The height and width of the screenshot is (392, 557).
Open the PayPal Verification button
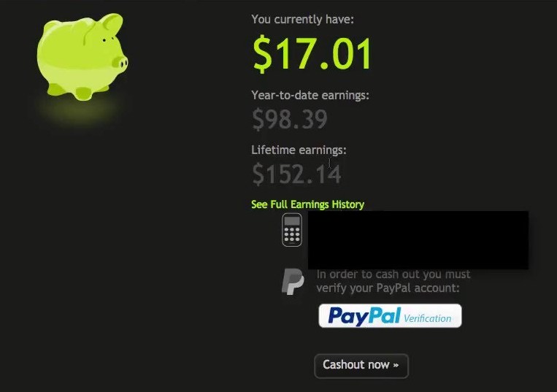coord(390,315)
